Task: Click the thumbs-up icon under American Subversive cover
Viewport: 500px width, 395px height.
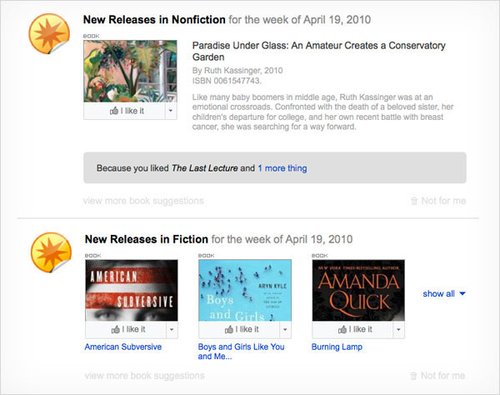Action: (115, 329)
